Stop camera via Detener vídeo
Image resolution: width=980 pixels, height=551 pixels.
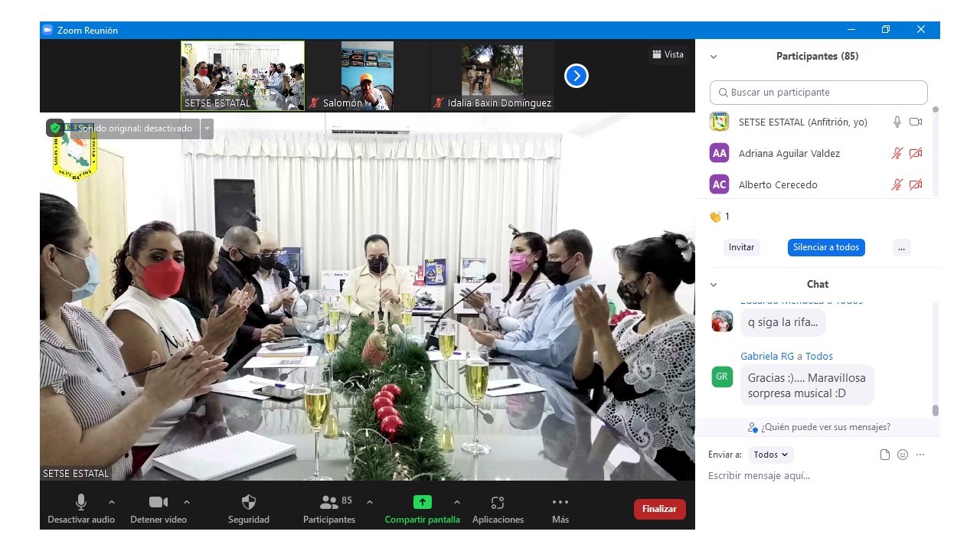click(158, 509)
